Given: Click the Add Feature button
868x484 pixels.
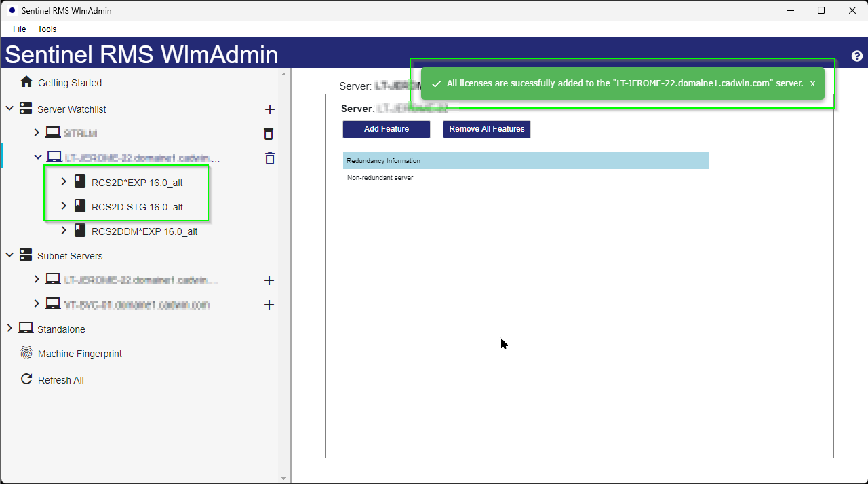Looking at the screenshot, I should coord(387,129).
